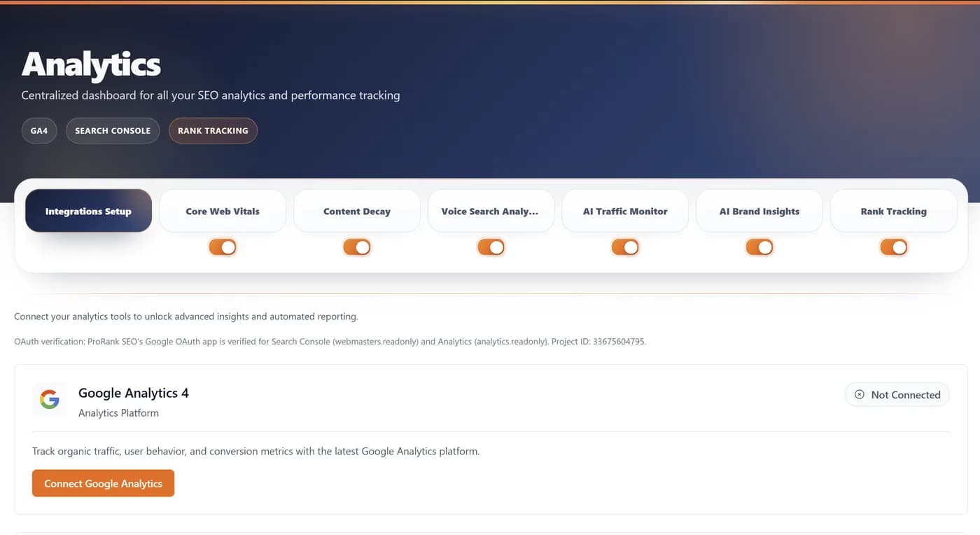Click the Google Analytics 4 card title
The width and height of the screenshot is (980, 535).
[x=134, y=393]
